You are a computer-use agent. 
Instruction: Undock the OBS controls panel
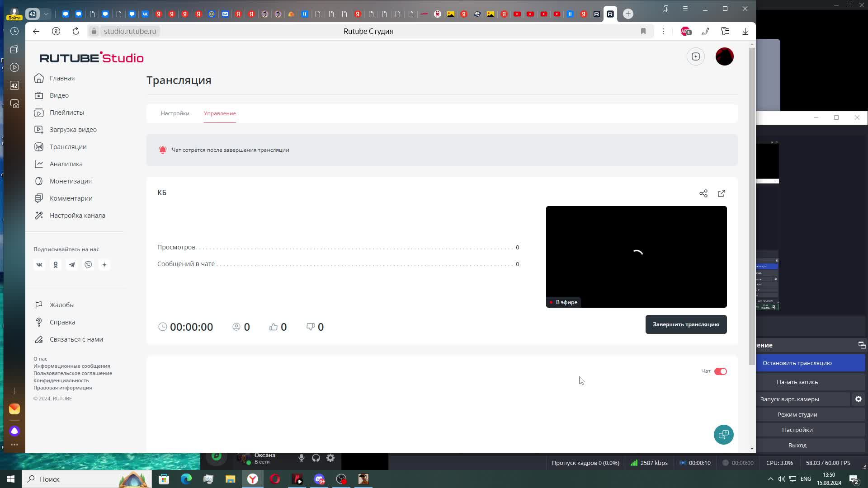pos(862,345)
